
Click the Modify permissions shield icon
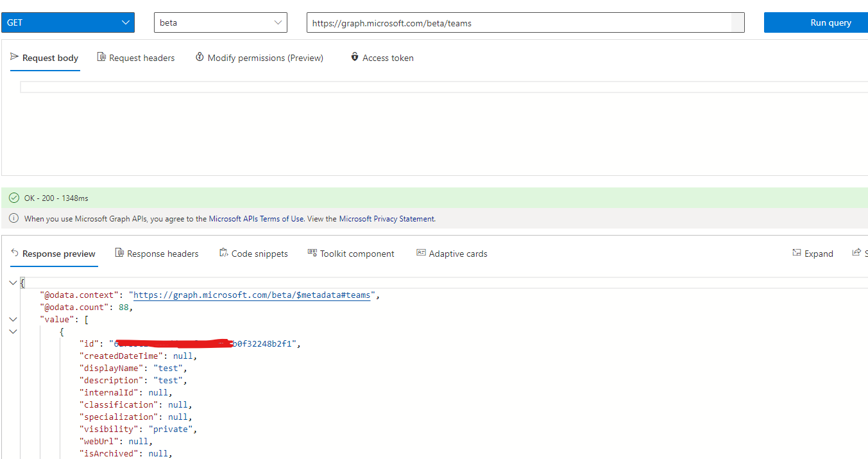(x=200, y=57)
